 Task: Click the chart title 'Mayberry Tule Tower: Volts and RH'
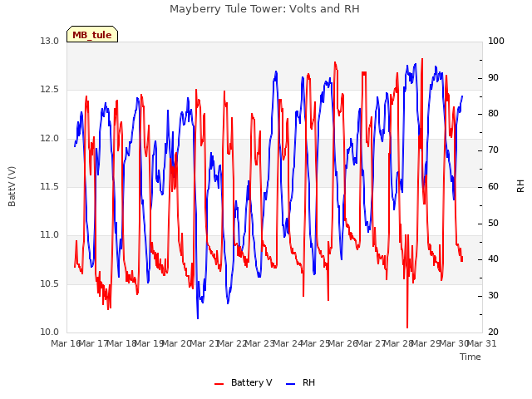(x=264, y=9)
